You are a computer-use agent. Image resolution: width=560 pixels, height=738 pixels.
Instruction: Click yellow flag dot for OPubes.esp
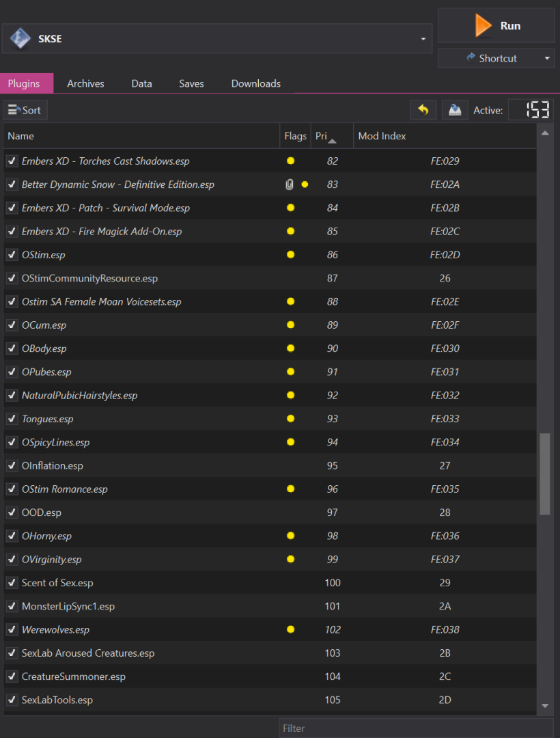tap(290, 372)
